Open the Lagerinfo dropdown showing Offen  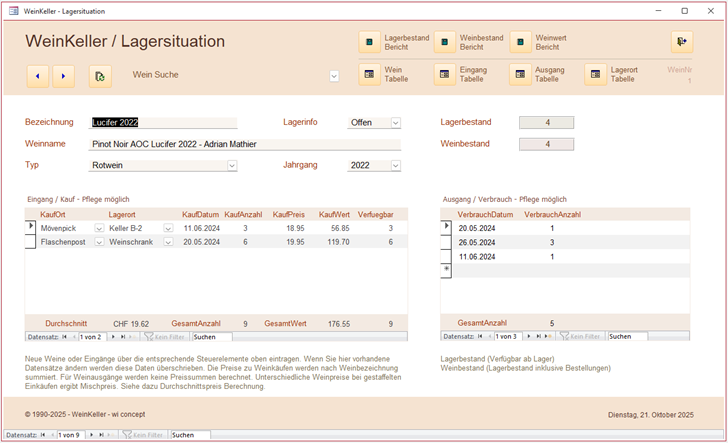point(395,122)
